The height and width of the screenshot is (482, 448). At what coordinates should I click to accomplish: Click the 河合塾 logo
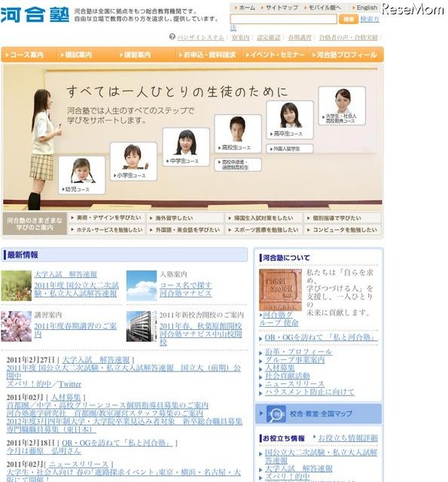(x=35, y=15)
